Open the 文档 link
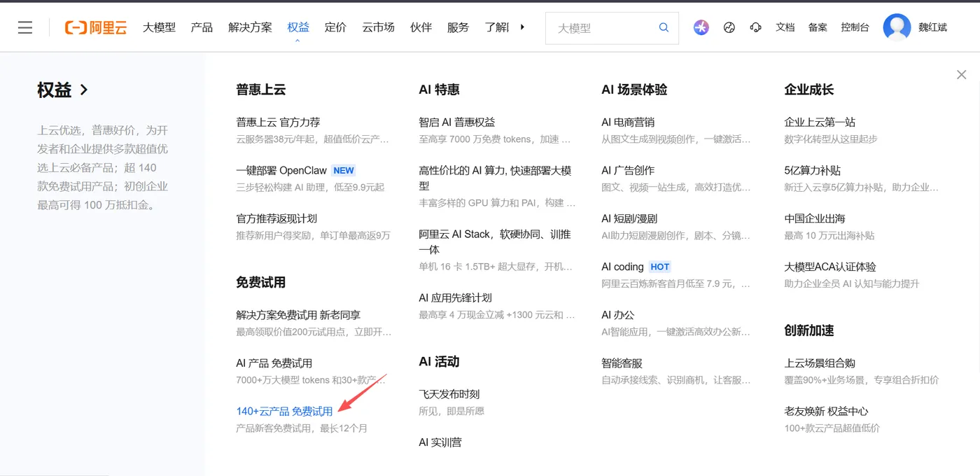 [x=785, y=27]
